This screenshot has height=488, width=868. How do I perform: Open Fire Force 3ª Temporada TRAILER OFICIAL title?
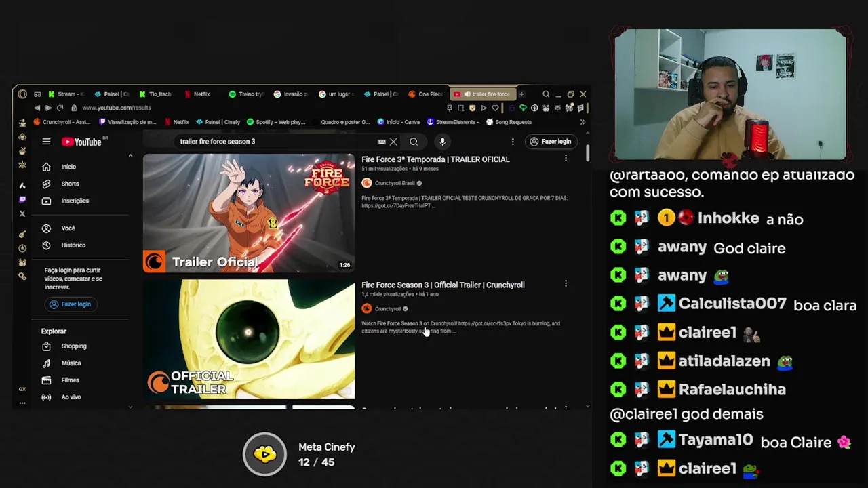coord(435,159)
